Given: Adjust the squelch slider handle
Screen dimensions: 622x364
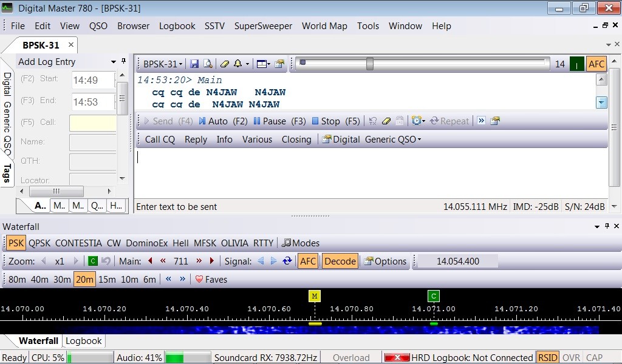Looking at the screenshot, I should click(x=370, y=63).
